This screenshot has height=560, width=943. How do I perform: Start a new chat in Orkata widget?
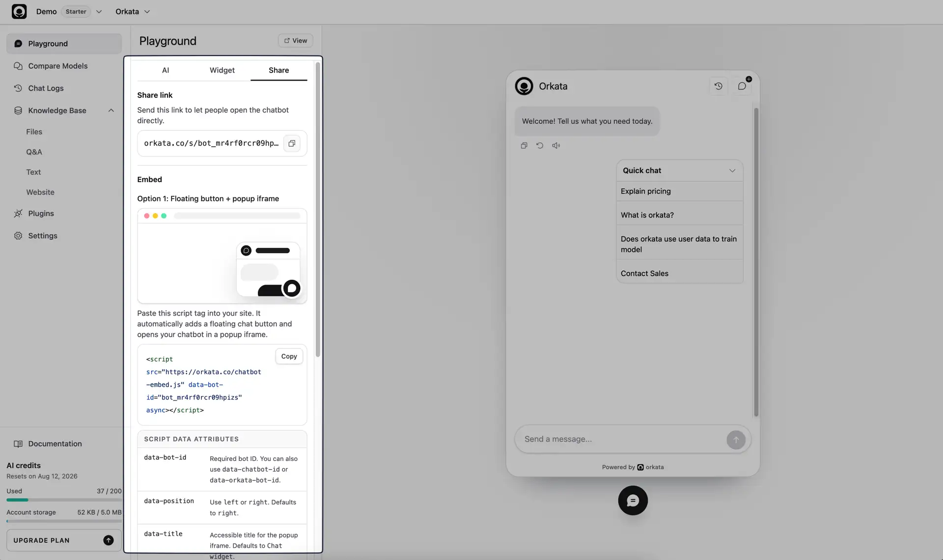(742, 86)
